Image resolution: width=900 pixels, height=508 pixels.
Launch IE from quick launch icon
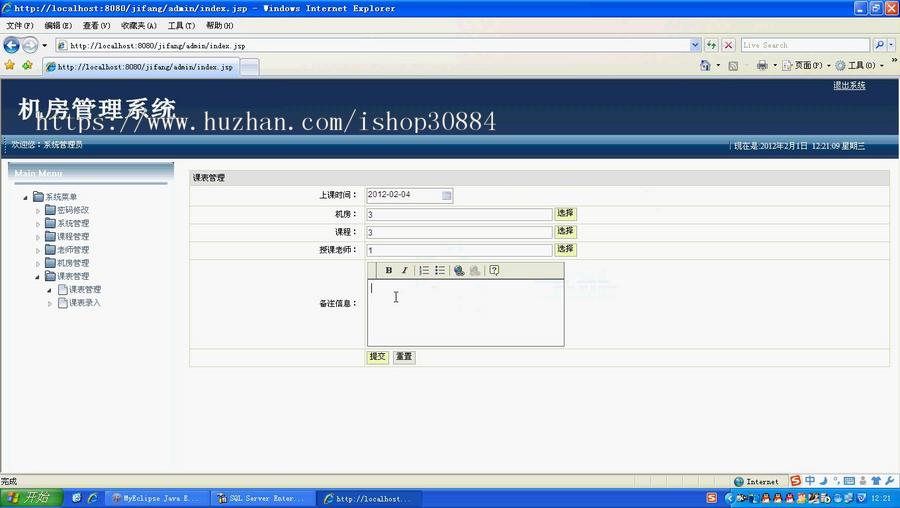point(92,498)
